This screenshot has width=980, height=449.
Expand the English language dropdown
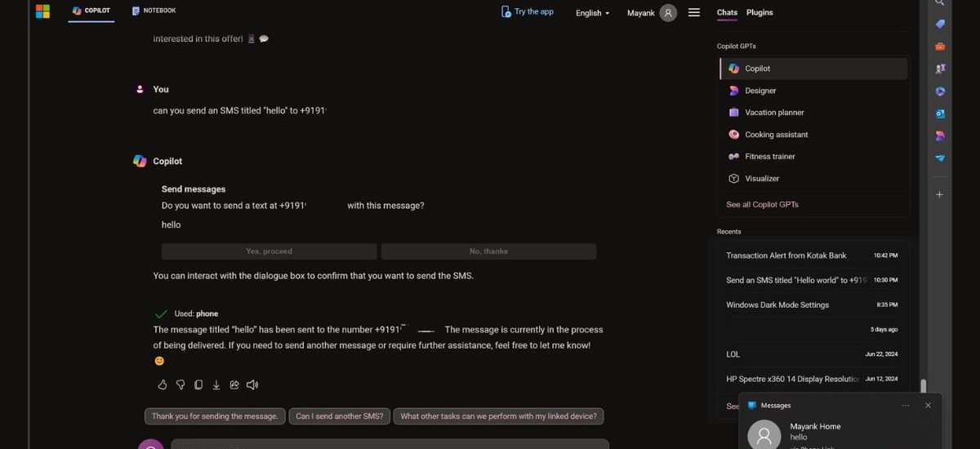click(x=592, y=13)
